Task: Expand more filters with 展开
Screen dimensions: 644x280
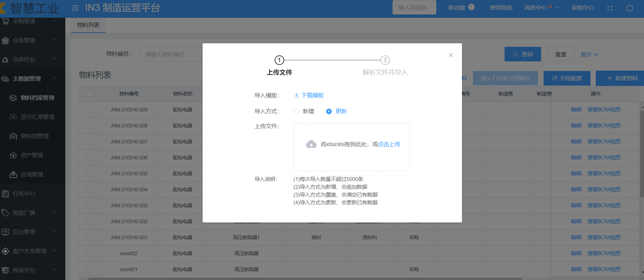Action: (589, 55)
